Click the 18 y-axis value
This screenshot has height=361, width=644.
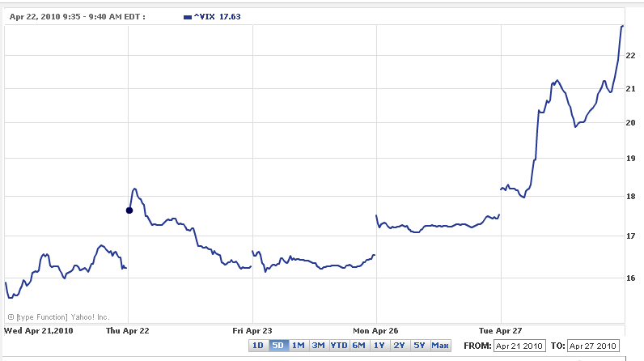click(630, 197)
